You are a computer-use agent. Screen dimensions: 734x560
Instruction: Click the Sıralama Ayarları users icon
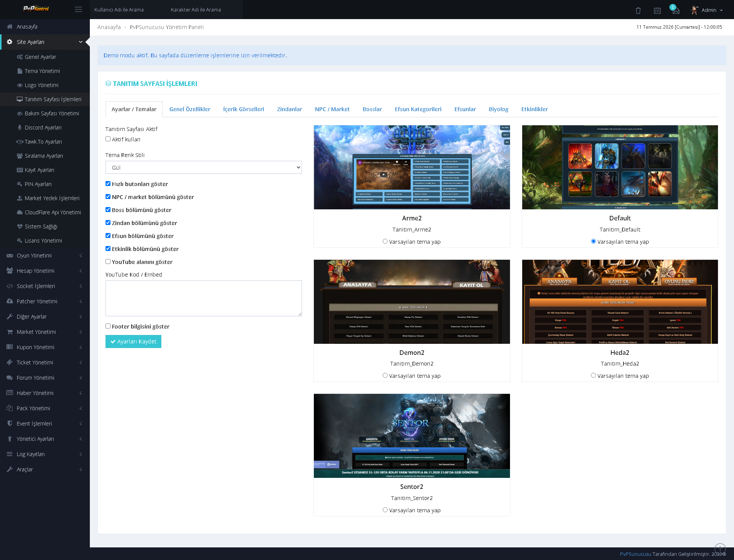(x=19, y=156)
